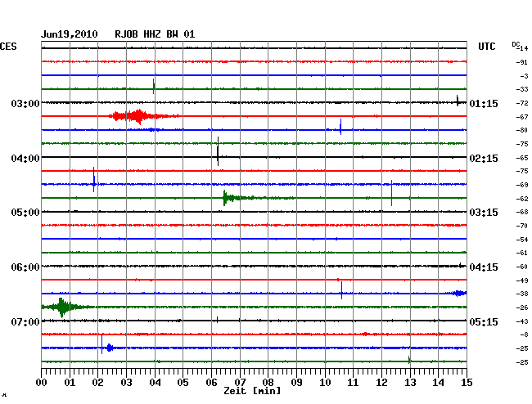532x404 pixels.
Task: Click the DC value -49
Action: [522, 281]
